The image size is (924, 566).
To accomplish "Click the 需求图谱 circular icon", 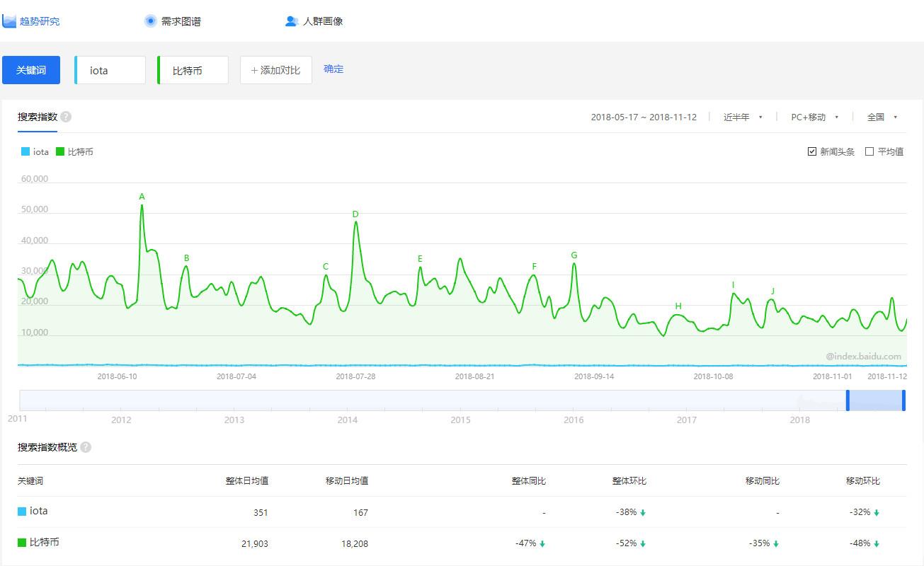I will point(150,21).
